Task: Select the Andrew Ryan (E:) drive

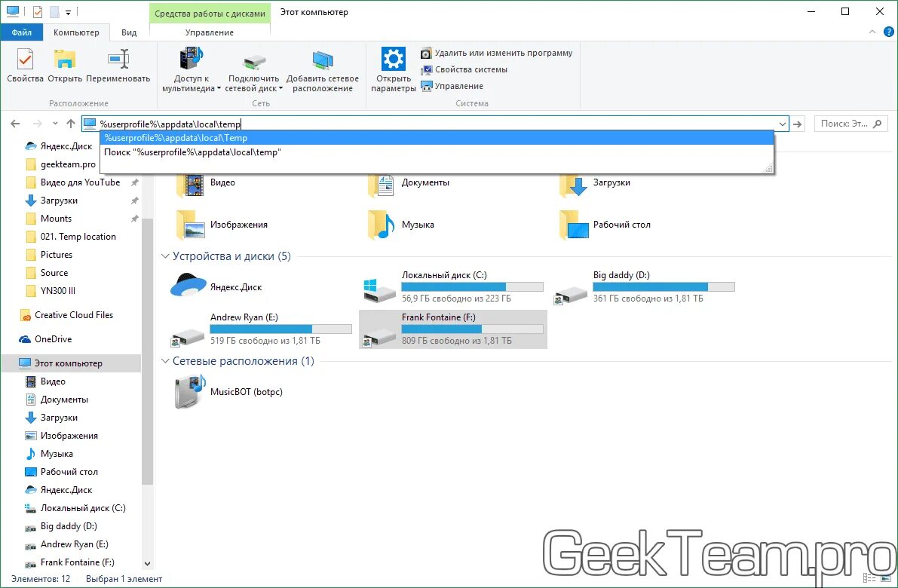Action: click(x=261, y=329)
